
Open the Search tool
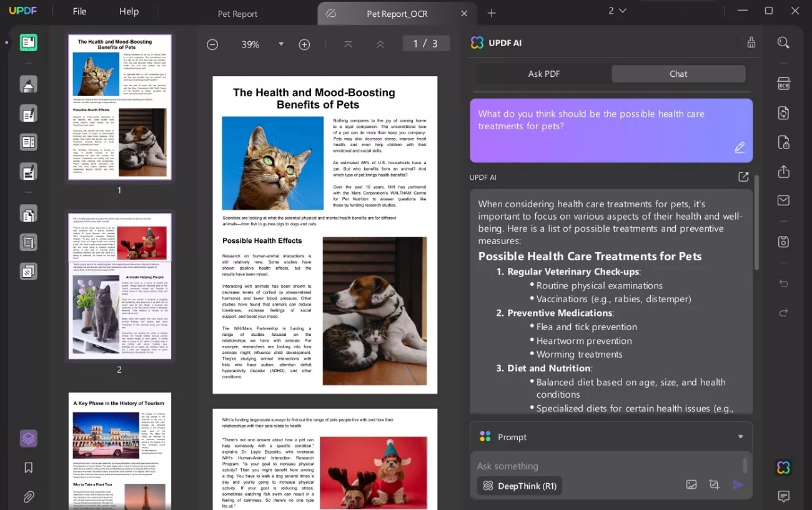pyautogui.click(x=783, y=42)
